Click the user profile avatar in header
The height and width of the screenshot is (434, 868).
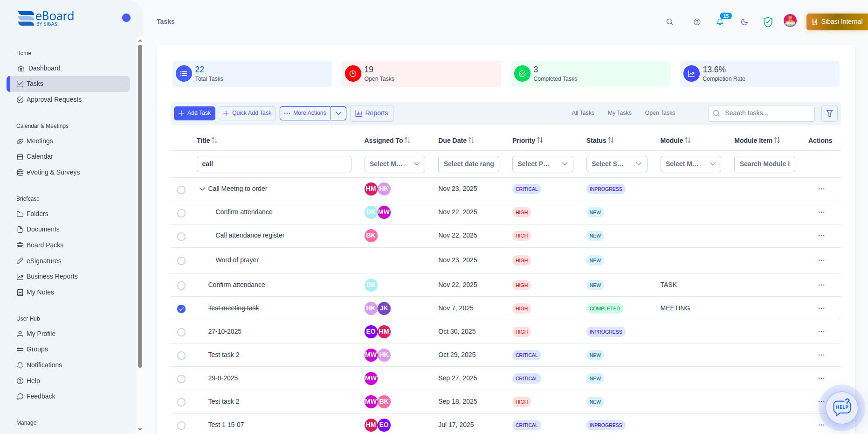point(790,21)
